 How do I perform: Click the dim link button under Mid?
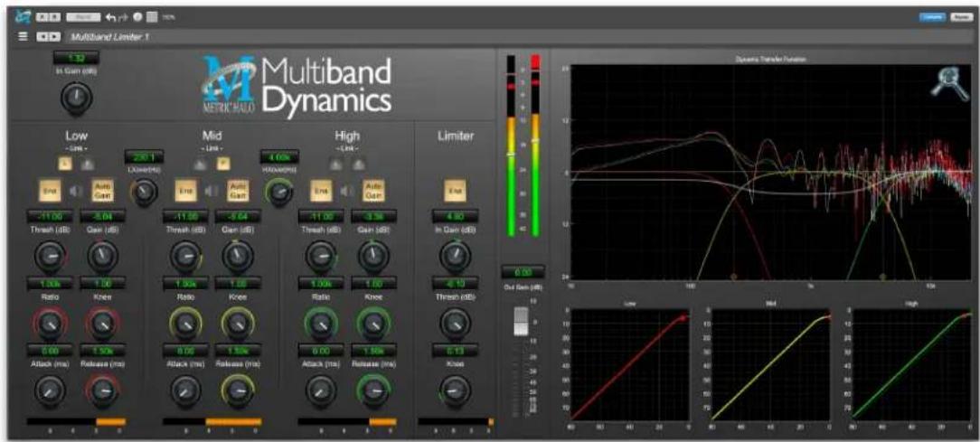[200, 164]
